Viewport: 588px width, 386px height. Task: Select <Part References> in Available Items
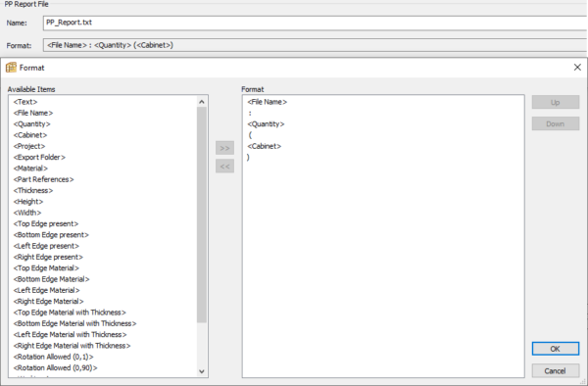[43, 179]
